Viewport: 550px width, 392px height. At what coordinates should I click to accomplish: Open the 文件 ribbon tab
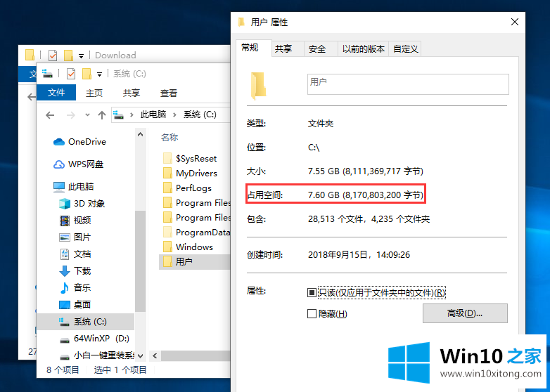tap(56, 93)
